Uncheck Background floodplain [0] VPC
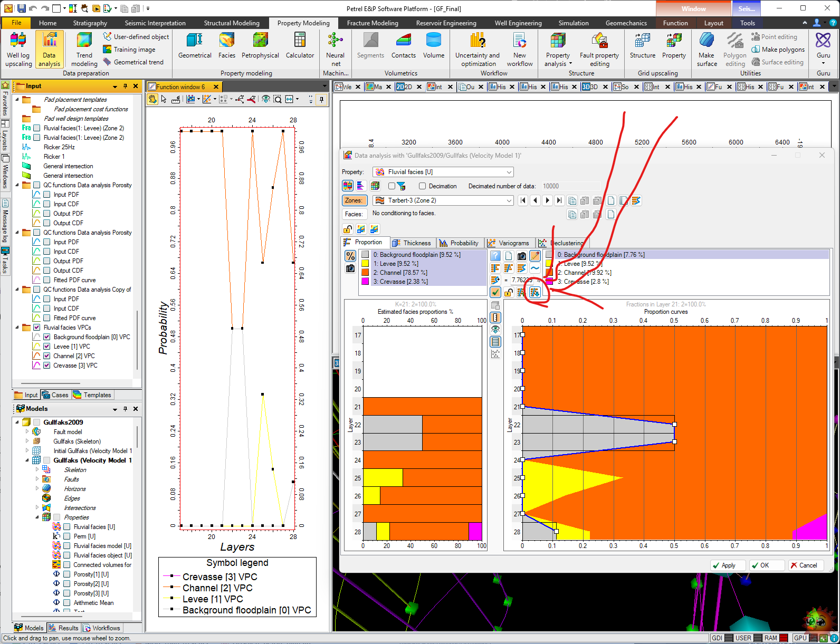The image size is (840, 644). click(x=47, y=337)
